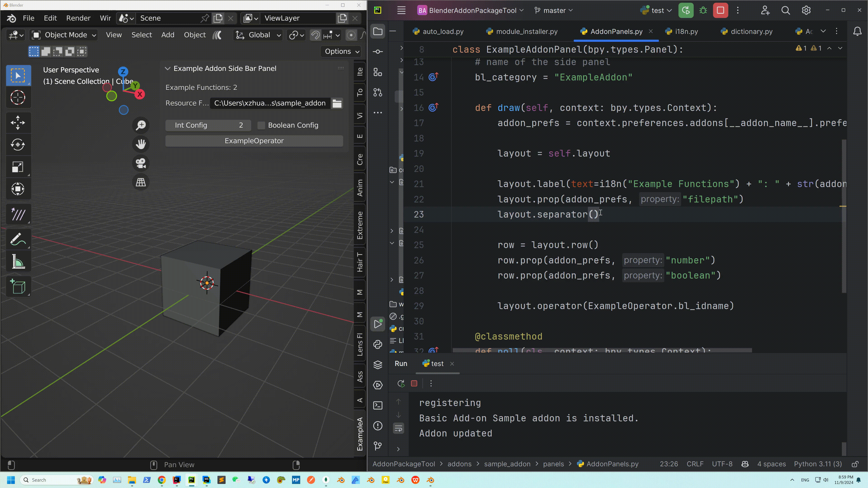Activate the Annotate pencil tool

click(x=18, y=239)
